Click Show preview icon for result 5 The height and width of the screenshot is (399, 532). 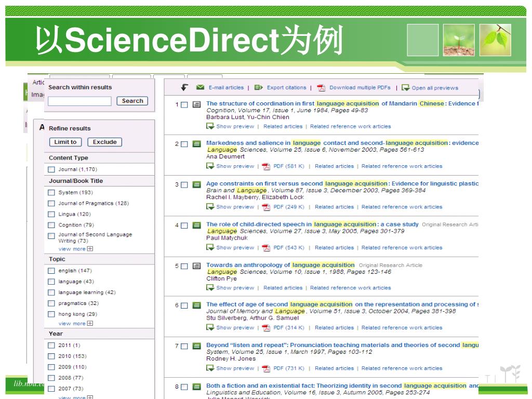pos(210,288)
